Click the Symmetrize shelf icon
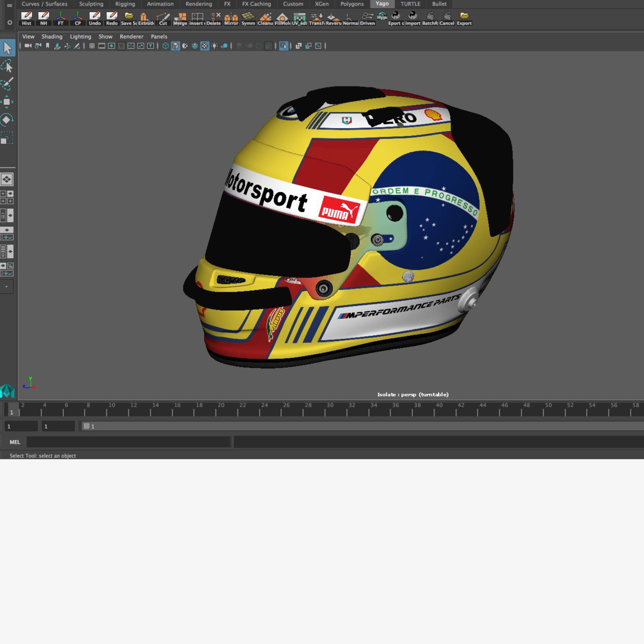This screenshot has width=644, height=644. coord(248,19)
